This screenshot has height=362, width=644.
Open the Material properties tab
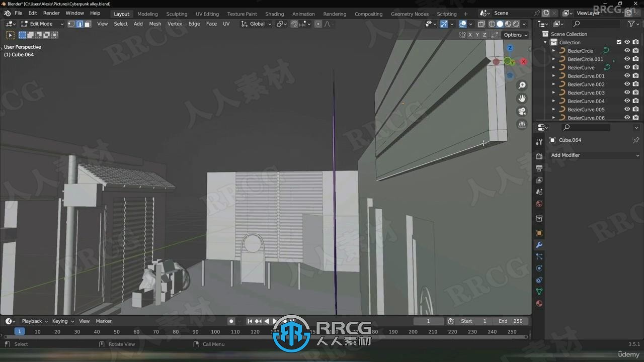pos(539,304)
